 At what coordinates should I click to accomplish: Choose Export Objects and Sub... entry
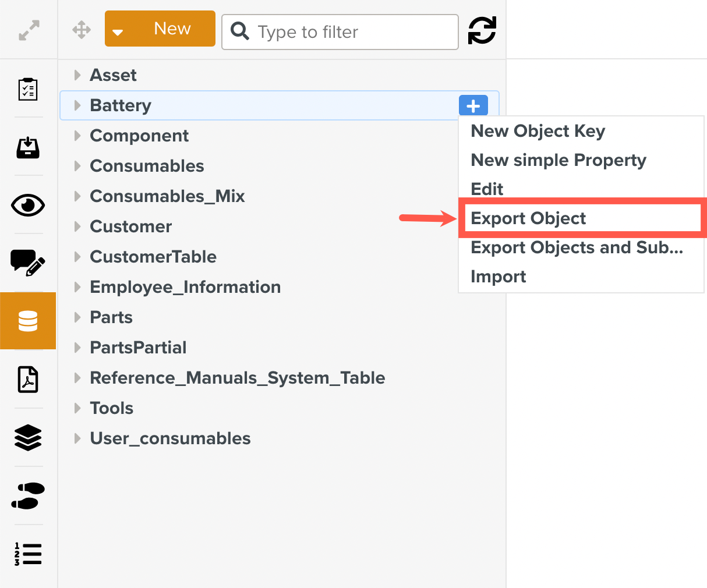577,247
